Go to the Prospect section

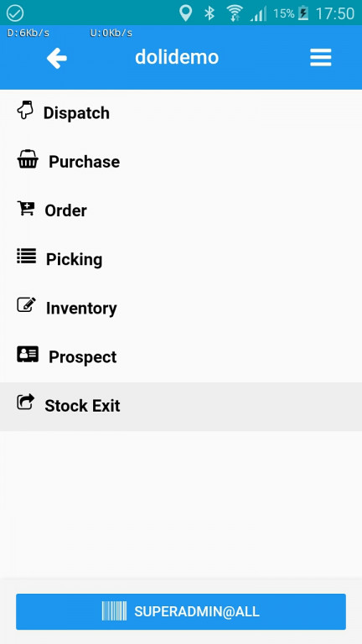click(181, 358)
